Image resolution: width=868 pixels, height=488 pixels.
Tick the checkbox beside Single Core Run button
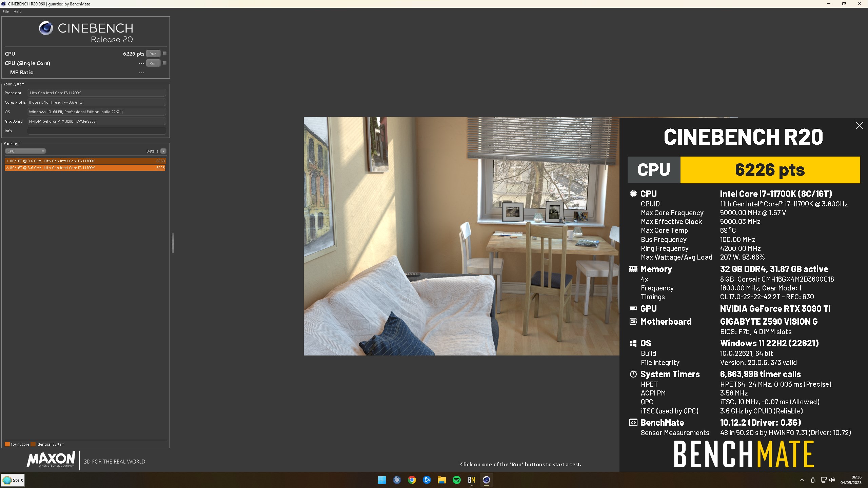coord(164,63)
